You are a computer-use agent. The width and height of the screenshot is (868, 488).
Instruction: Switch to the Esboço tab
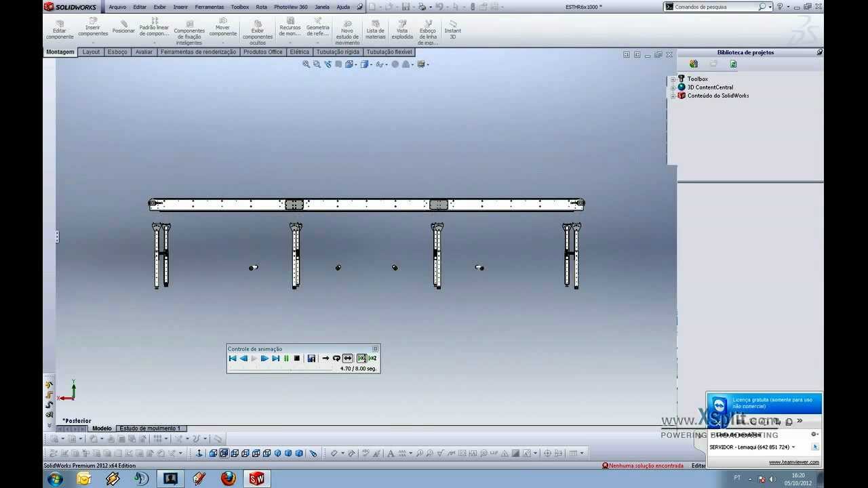pos(117,52)
